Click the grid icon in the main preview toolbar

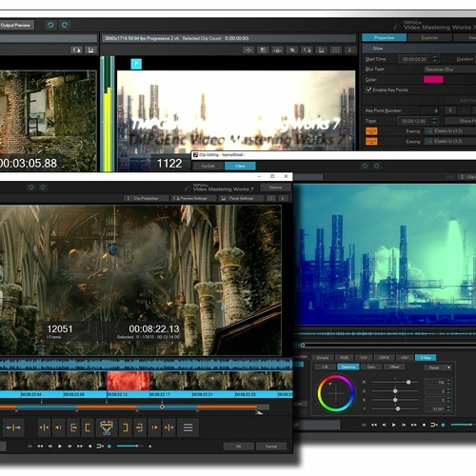tap(263, 50)
